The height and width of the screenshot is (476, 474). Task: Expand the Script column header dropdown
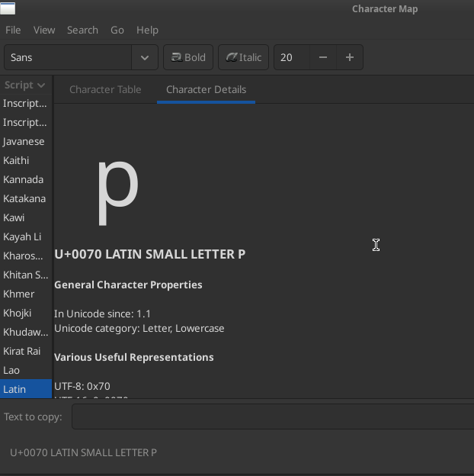(x=25, y=85)
